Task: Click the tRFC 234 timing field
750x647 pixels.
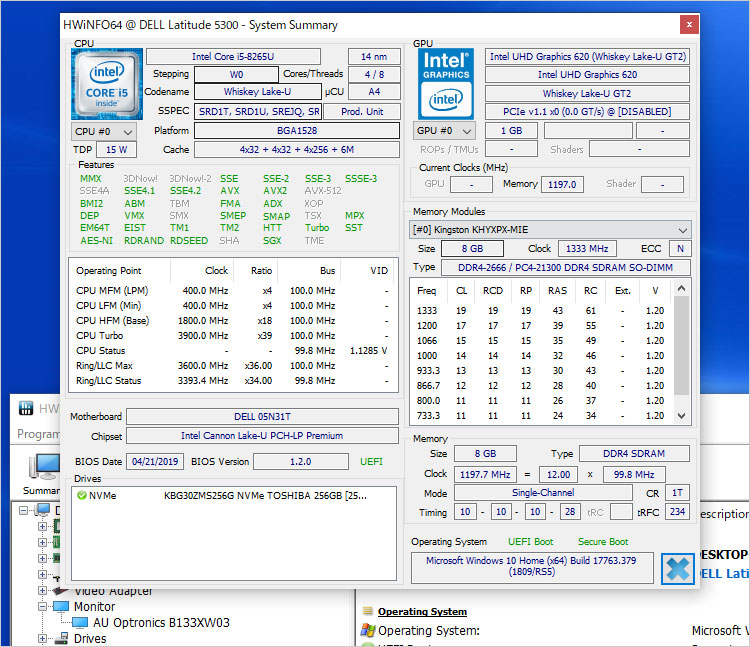Action: coord(677,512)
